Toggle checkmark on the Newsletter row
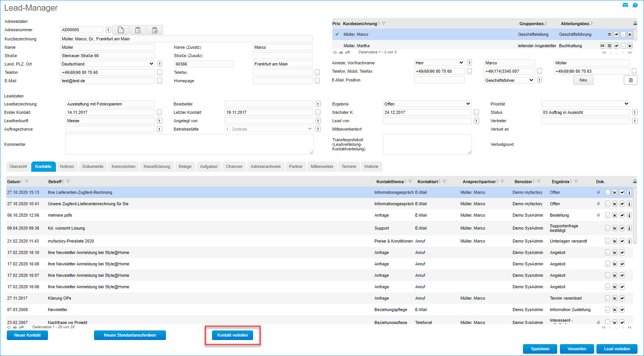Screen dimensions: 644x356 pos(622,310)
